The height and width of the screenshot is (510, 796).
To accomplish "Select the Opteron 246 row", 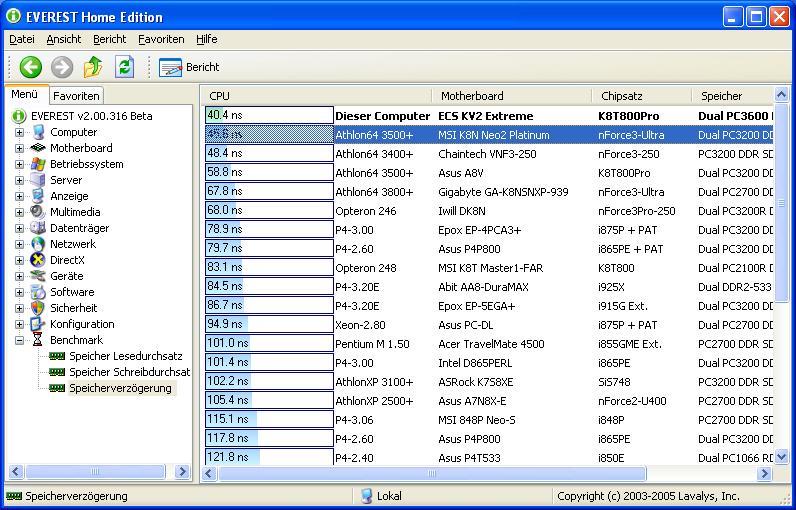I will (x=489, y=211).
